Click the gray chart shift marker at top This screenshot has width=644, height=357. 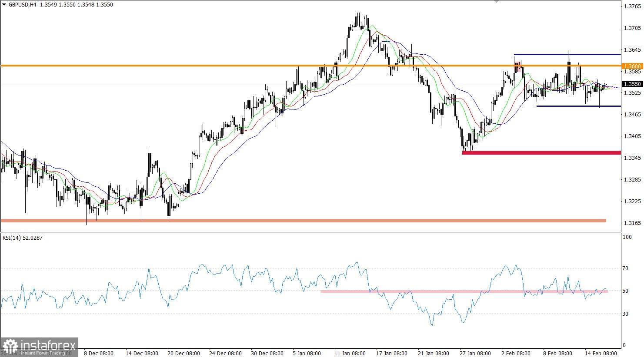[496, 2]
